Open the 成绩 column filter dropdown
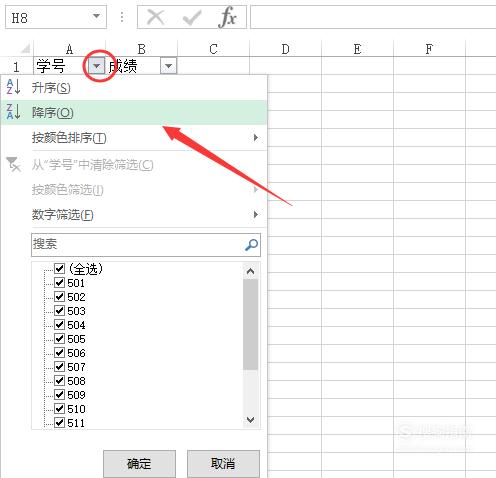 [x=168, y=66]
